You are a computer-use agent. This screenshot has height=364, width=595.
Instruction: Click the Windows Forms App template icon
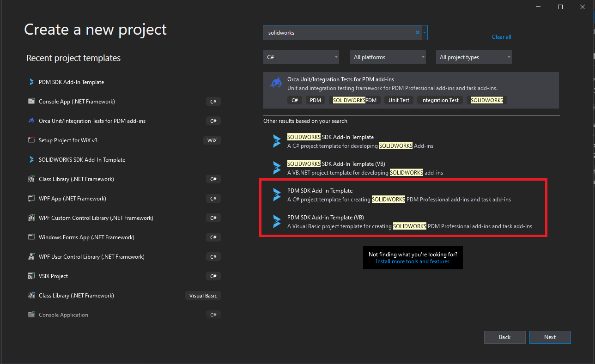click(31, 237)
